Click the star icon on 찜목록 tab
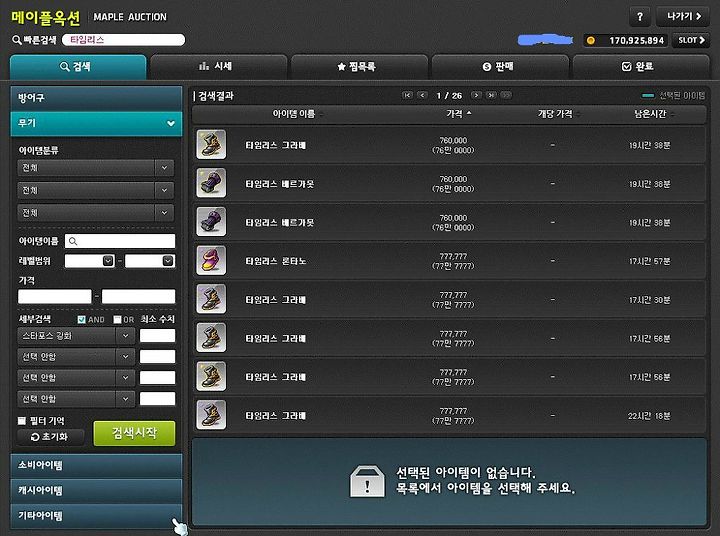 click(341, 67)
